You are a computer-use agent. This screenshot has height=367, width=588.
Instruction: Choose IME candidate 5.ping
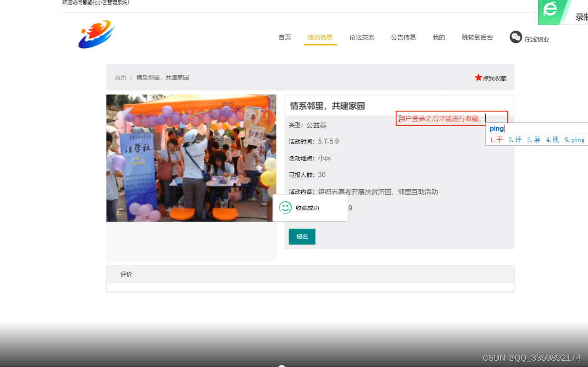[574, 140]
